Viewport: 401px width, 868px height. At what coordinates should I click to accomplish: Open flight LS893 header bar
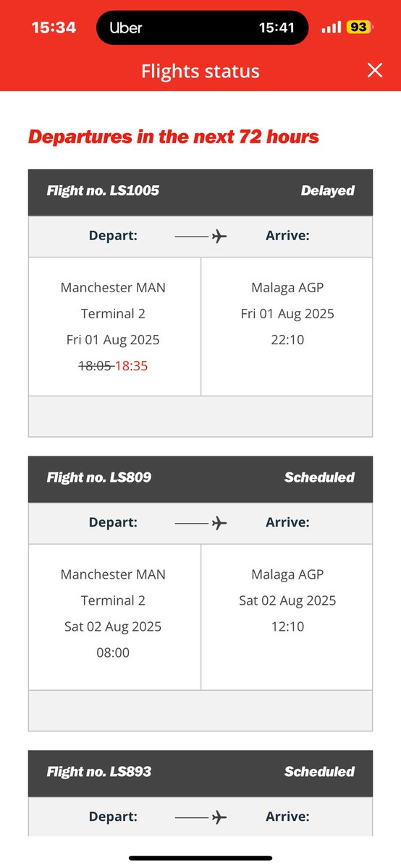[x=200, y=772]
